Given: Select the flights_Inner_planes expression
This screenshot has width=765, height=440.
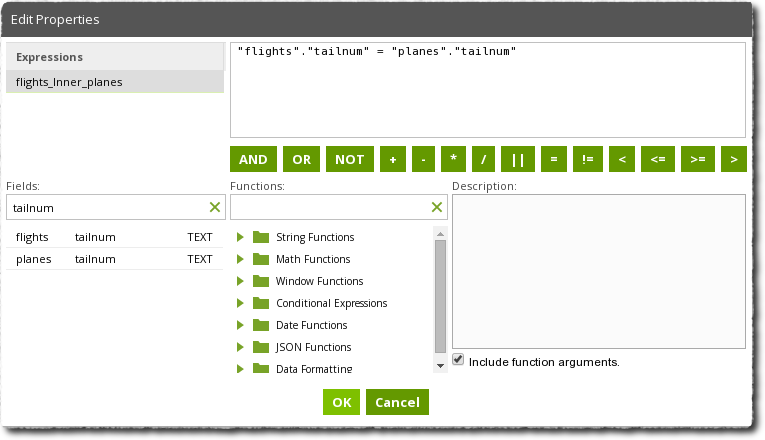Looking at the screenshot, I should (115, 82).
